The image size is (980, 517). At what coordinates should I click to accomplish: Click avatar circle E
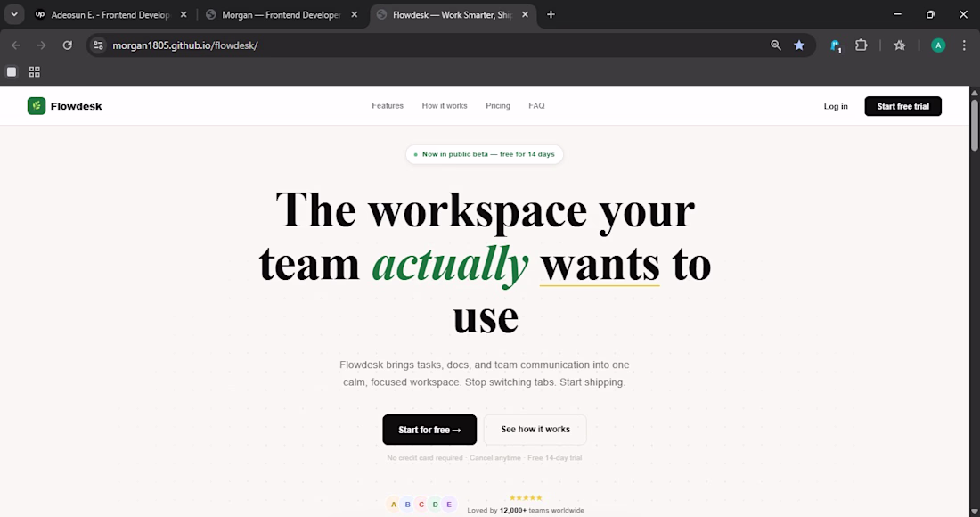click(449, 505)
